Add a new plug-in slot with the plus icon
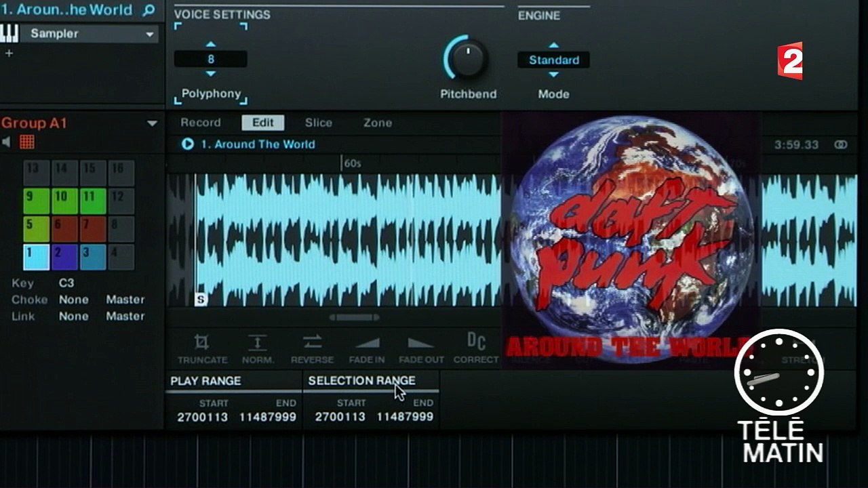This screenshot has width=868, height=488. [9, 53]
